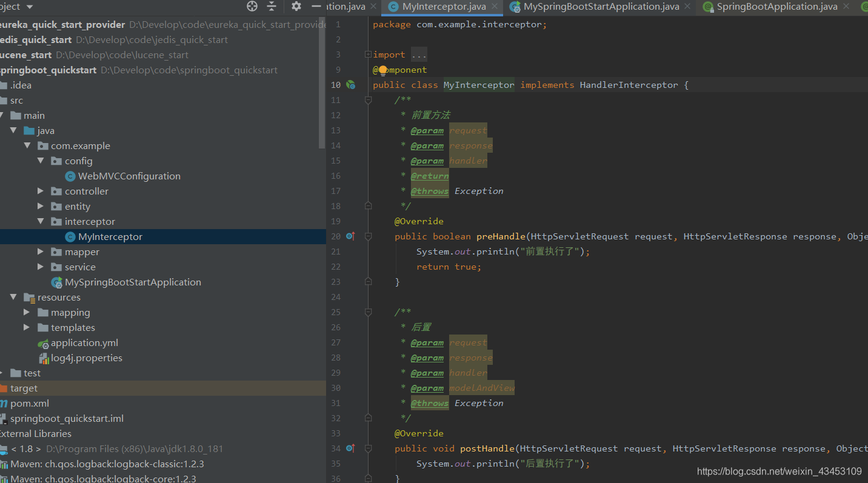The image size is (868, 483).
Task: Collapse the interceptor package arrow
Action: click(x=41, y=221)
